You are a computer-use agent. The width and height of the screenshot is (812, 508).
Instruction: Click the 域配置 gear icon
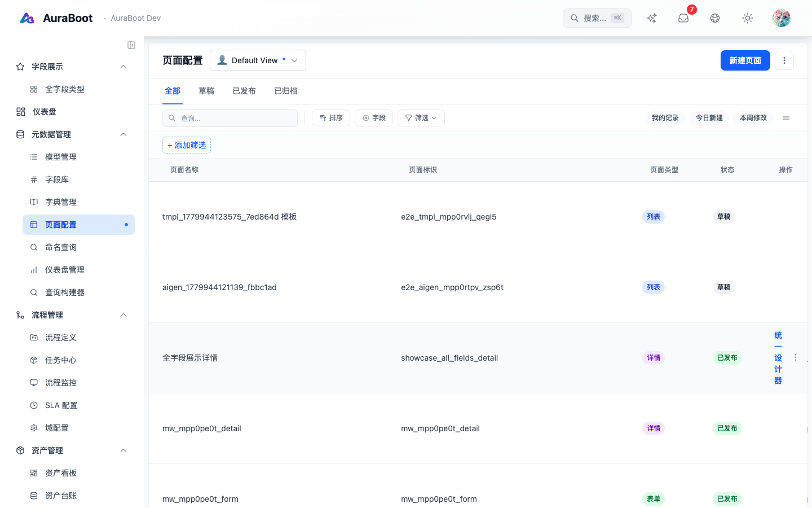click(x=34, y=428)
